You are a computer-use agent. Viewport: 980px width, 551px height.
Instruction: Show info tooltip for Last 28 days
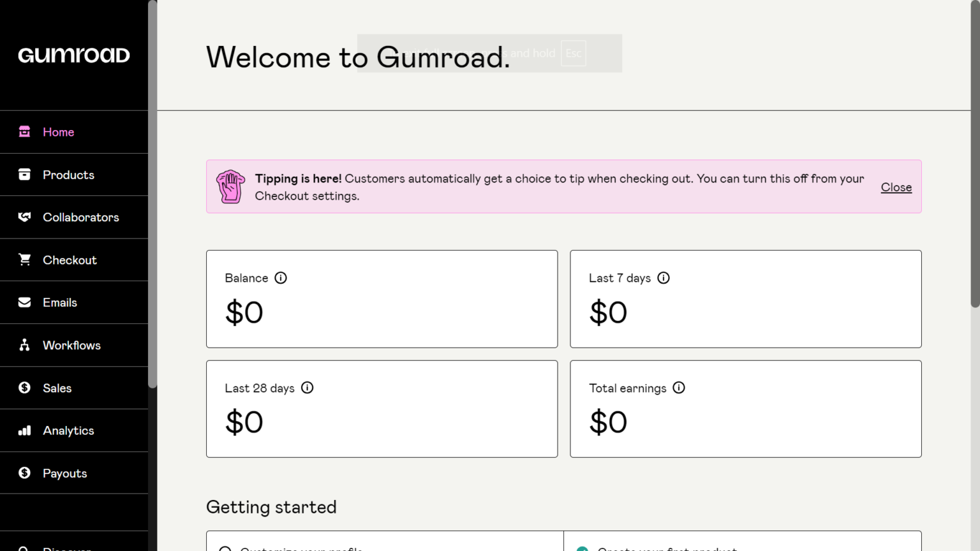click(308, 388)
